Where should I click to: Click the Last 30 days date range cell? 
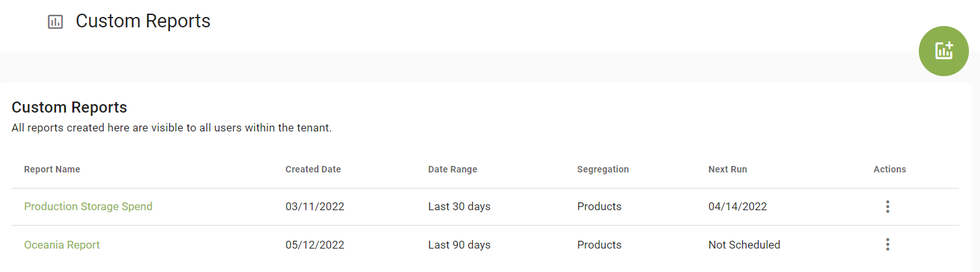[459, 207]
